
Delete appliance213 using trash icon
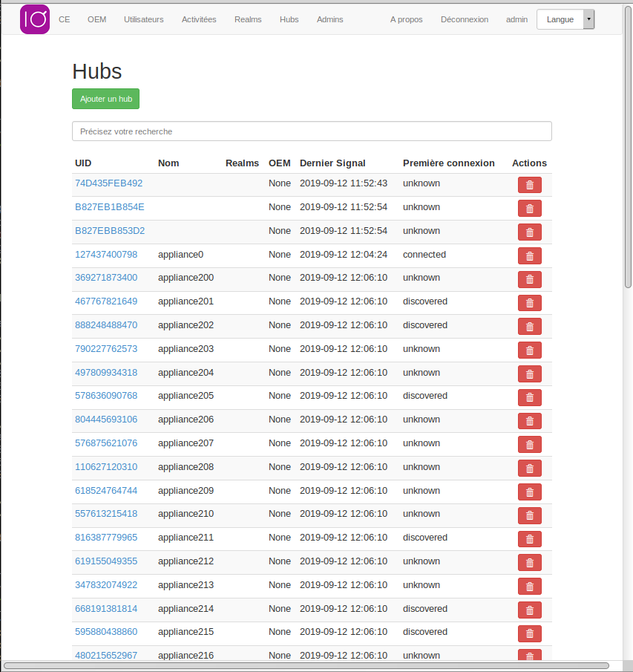click(529, 587)
